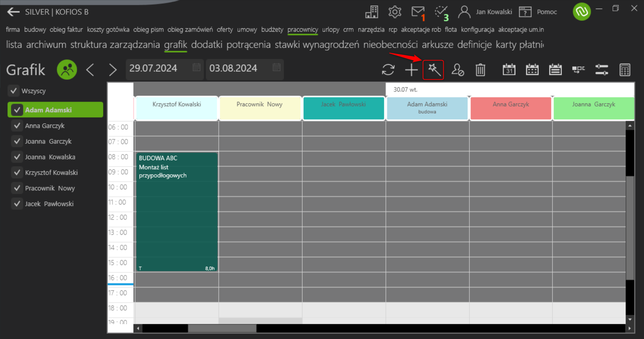Go to the next week arrow
Viewport: 644px width, 339px height.
coord(113,70)
